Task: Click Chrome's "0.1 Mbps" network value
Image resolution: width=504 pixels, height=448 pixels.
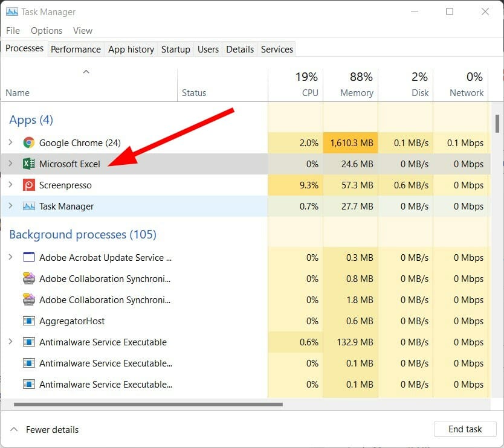Action: pyautogui.click(x=465, y=143)
